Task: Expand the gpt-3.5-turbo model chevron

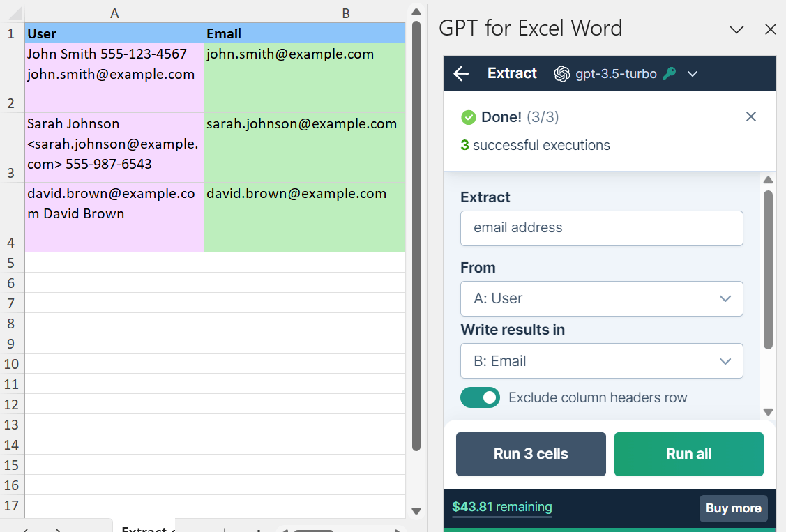Action: point(692,74)
